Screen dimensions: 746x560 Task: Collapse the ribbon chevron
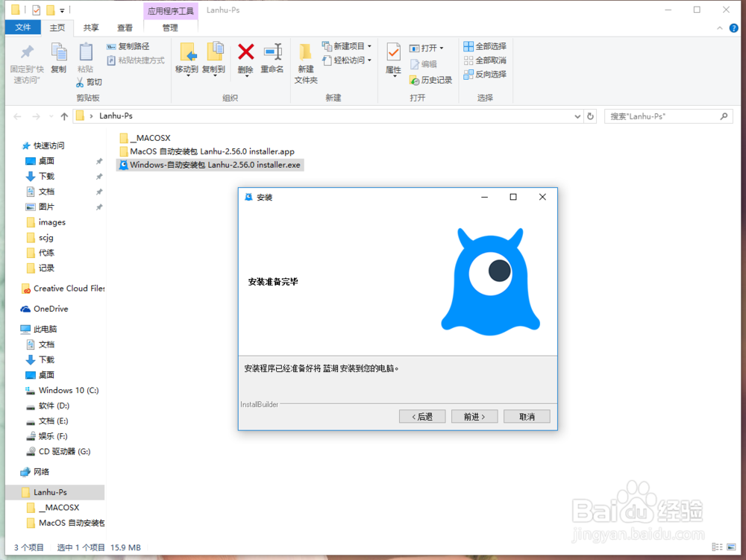click(720, 28)
